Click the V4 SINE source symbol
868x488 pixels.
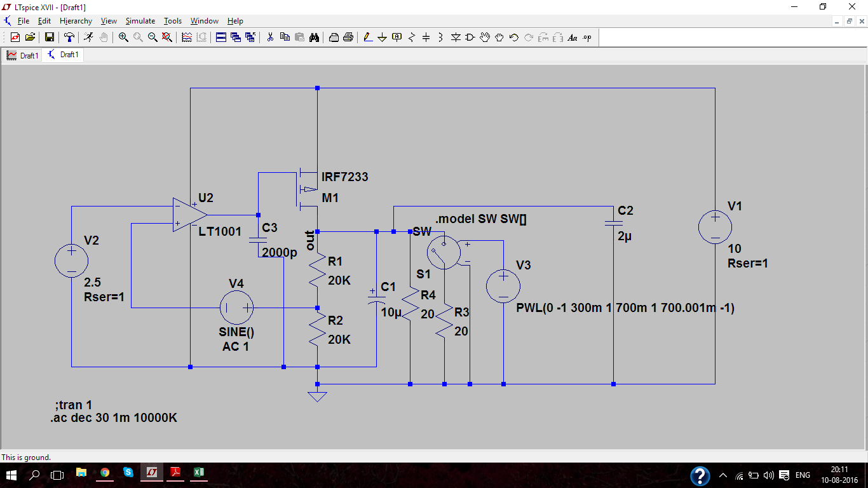pos(236,308)
